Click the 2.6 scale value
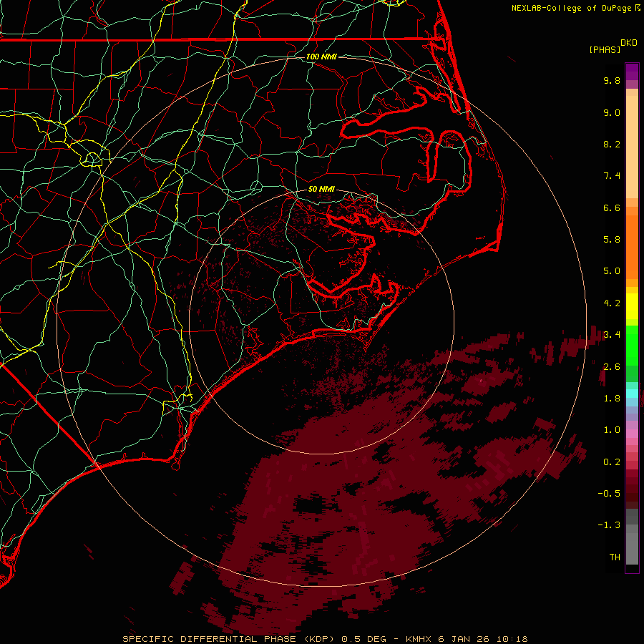Screen dimensions: 644x644 point(612,367)
